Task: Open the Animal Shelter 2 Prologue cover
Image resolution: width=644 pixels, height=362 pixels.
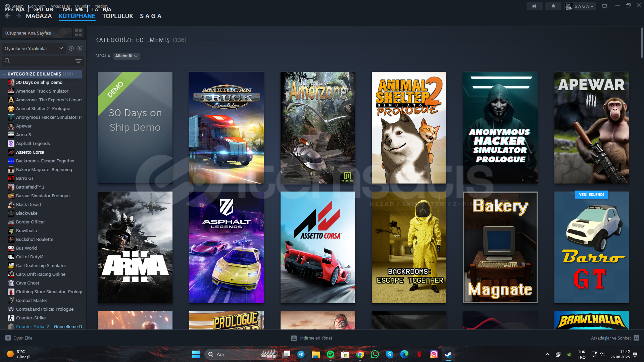Action: click(409, 127)
